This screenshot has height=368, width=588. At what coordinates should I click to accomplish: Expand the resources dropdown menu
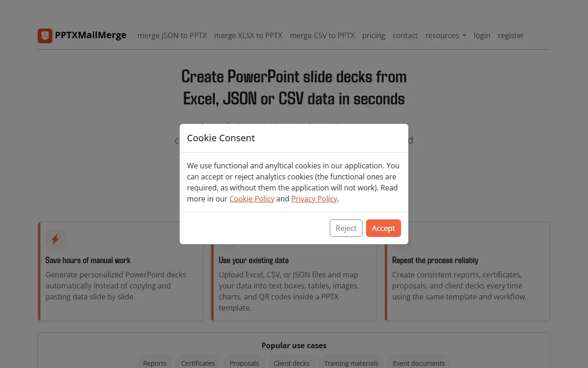[x=446, y=35]
